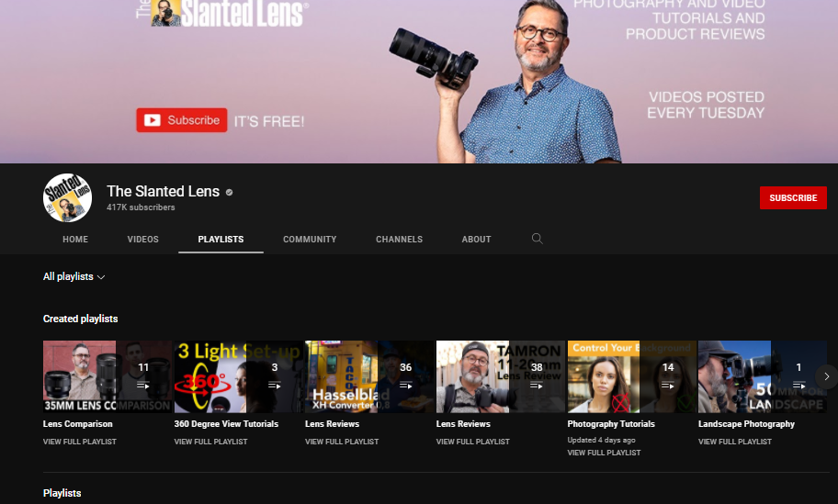Open the Community tab
Viewport: 838px width, 504px height.
[310, 240]
